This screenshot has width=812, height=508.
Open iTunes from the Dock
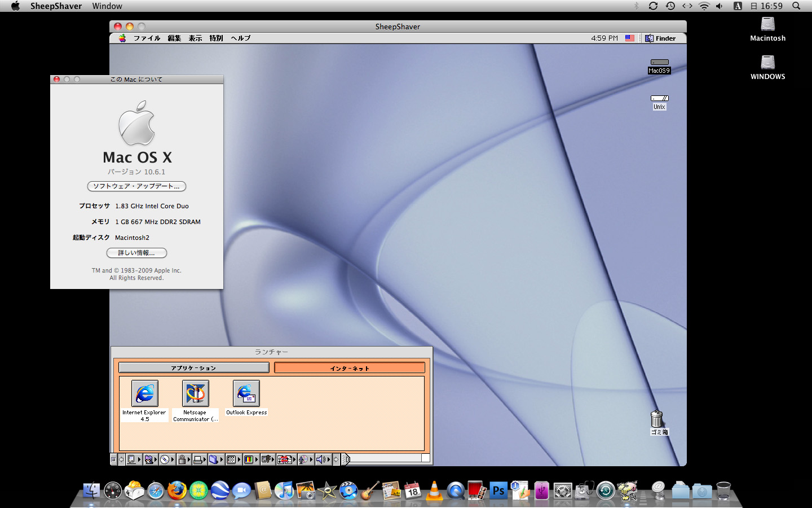(285, 491)
